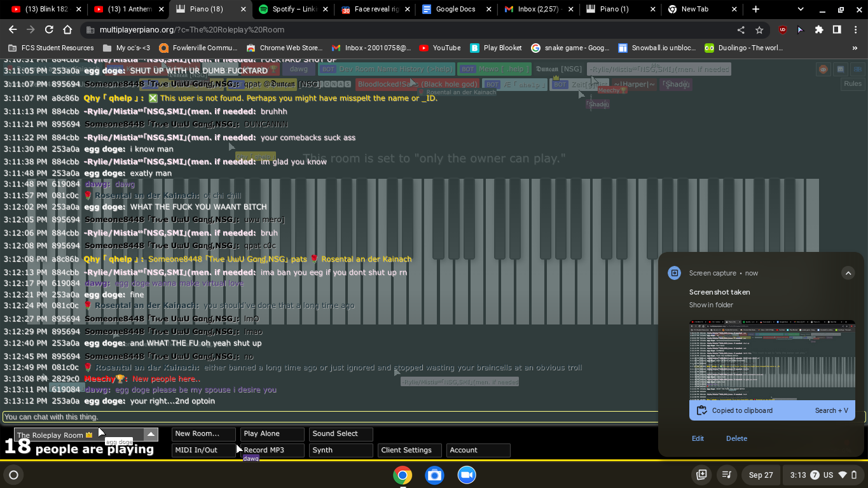The width and height of the screenshot is (868, 488).
Task: Show more bookmarks with the overflow chevron
Action: [855, 48]
